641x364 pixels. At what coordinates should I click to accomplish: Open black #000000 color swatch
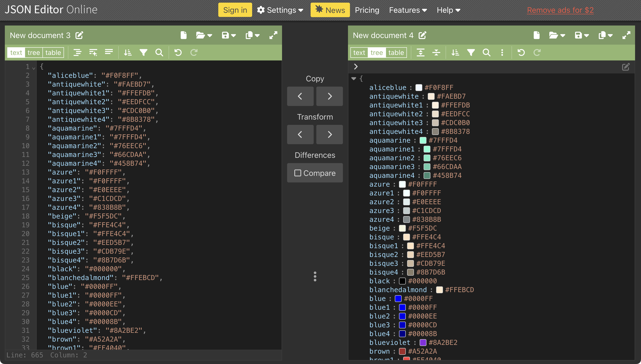[x=402, y=281]
